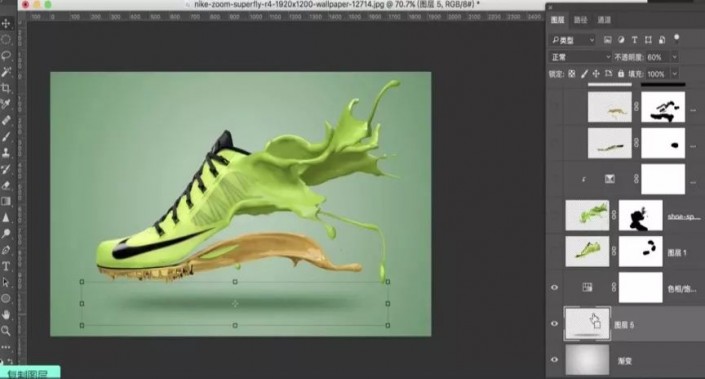Filter layers by shape layers icon

tap(648, 40)
